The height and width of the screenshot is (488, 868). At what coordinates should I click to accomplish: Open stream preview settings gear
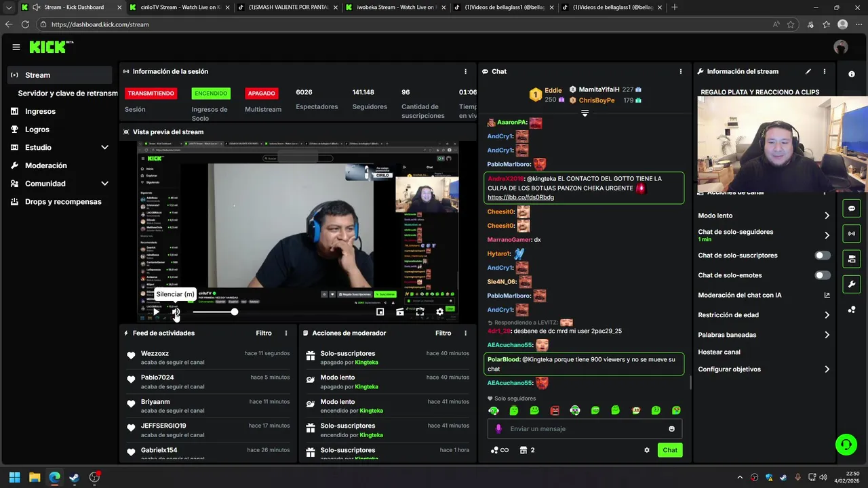[439, 312]
